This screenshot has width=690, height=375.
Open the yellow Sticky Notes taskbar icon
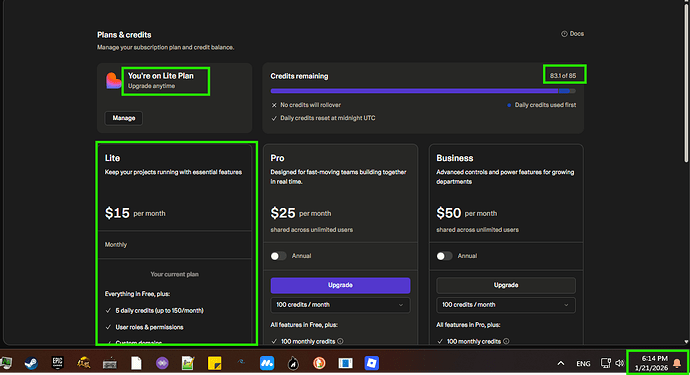point(214,363)
